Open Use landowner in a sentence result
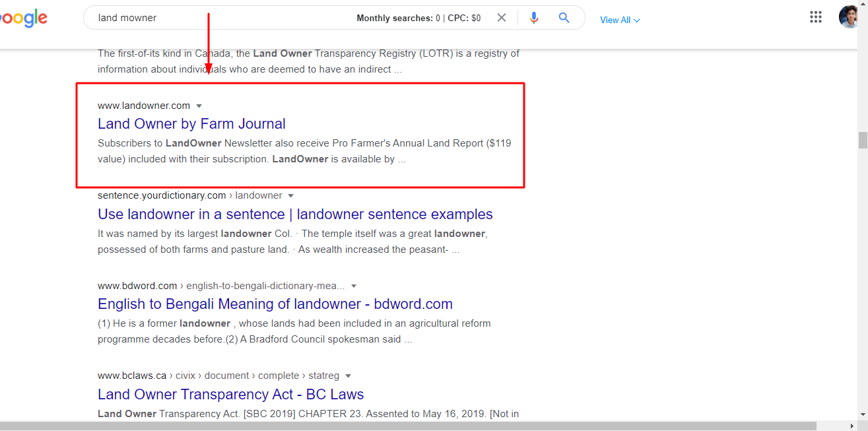This screenshot has height=431, width=868. click(x=295, y=215)
